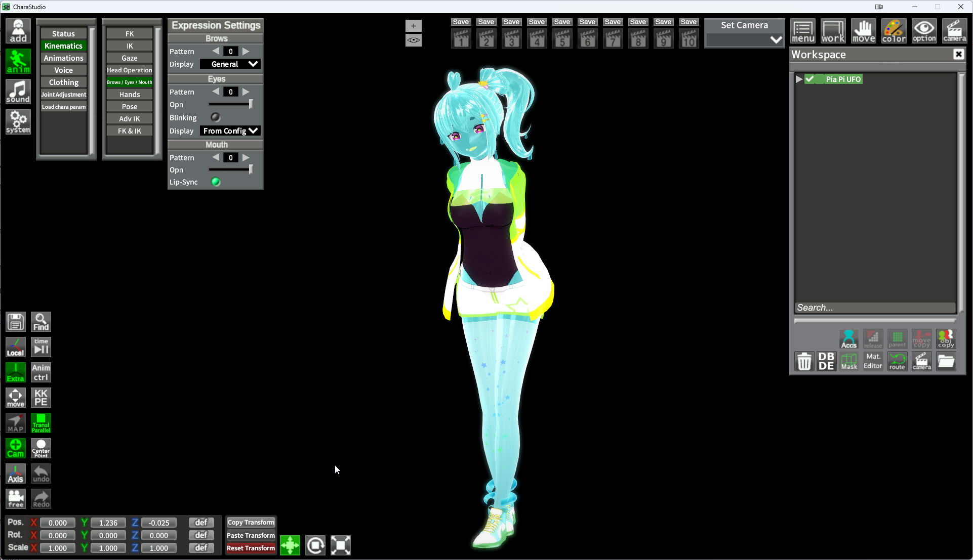Open the Anim ctrl tool
973x560 pixels.
[41, 372]
